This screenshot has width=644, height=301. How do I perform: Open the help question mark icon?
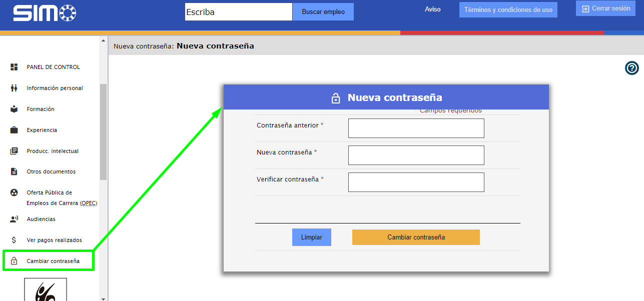coord(631,68)
